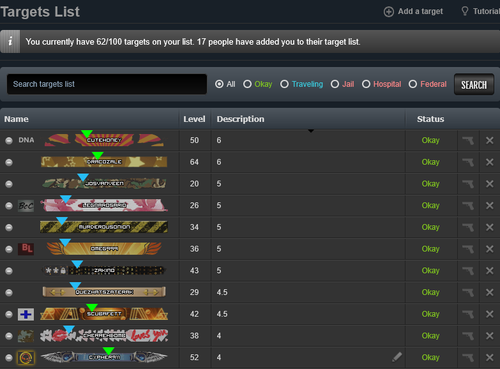Image resolution: width=500 pixels, height=369 pixels.
Task: Sort by the Name column header
Action: coord(16,119)
